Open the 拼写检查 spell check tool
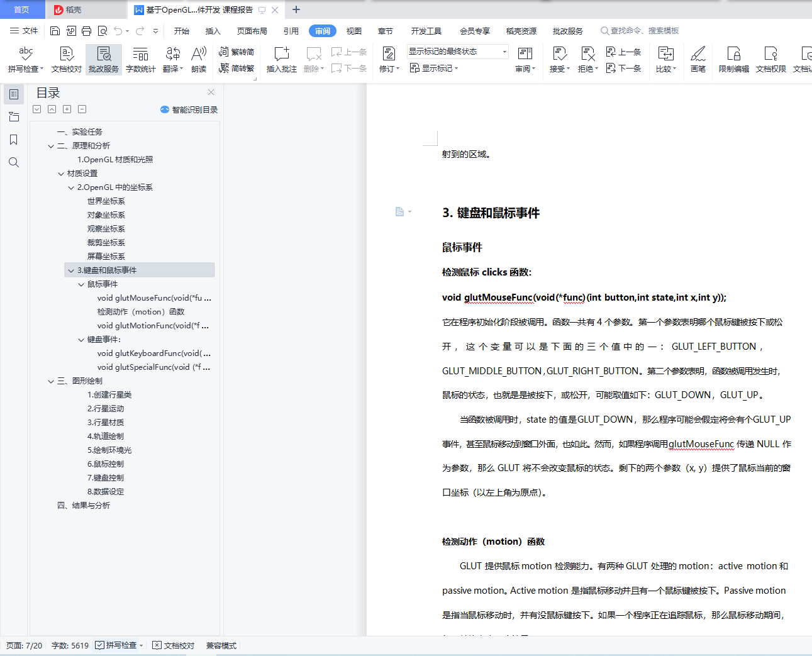 pos(25,60)
